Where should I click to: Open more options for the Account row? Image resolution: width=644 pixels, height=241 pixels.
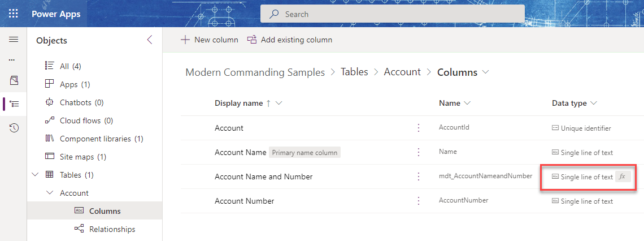pyautogui.click(x=419, y=128)
